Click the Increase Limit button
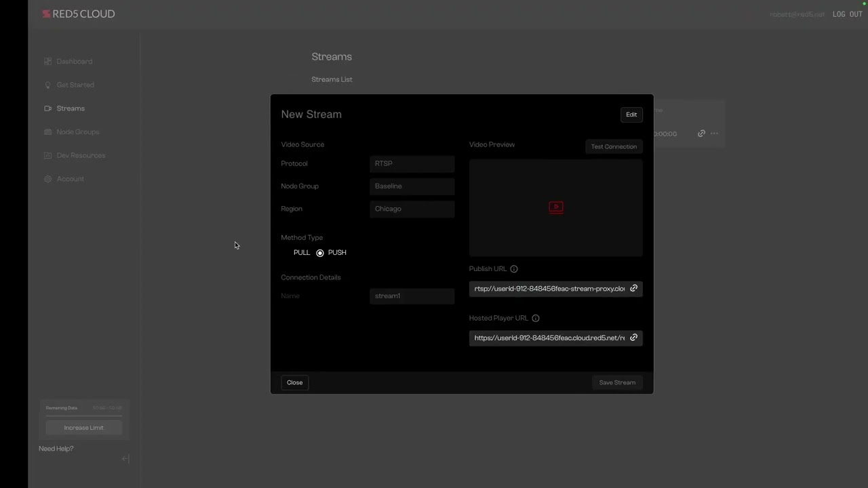Screen dimensions: 868x488 tap(84, 428)
